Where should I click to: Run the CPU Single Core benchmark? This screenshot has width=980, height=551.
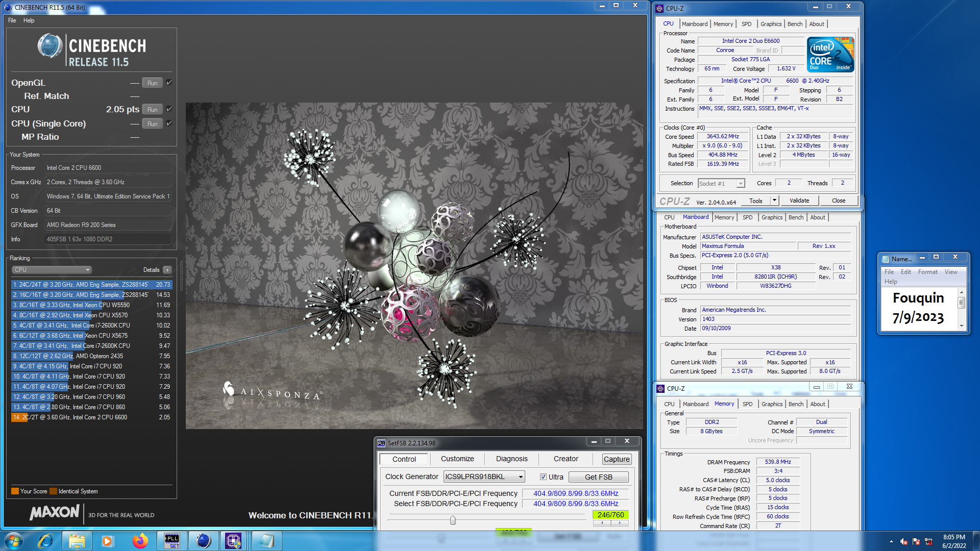click(x=152, y=123)
